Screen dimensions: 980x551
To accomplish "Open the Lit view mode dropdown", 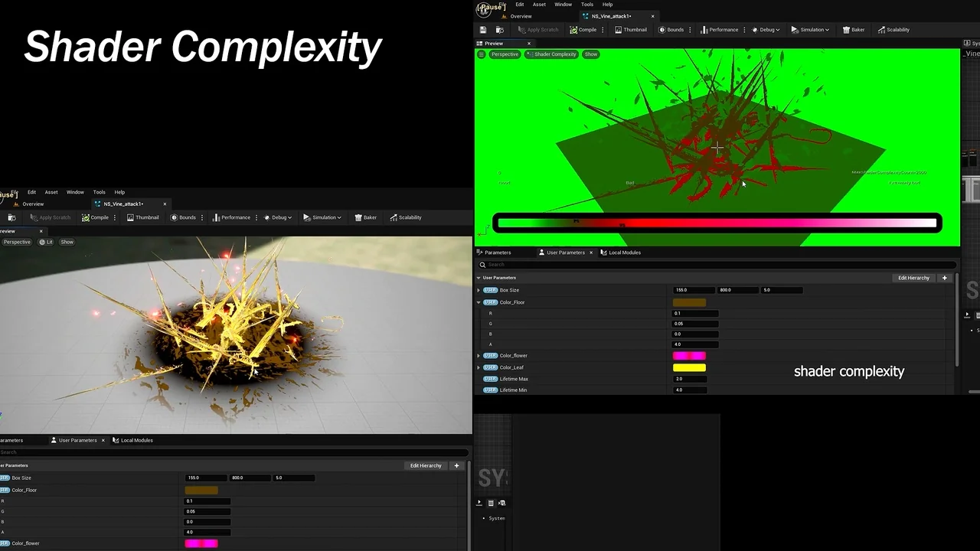I will click(46, 242).
